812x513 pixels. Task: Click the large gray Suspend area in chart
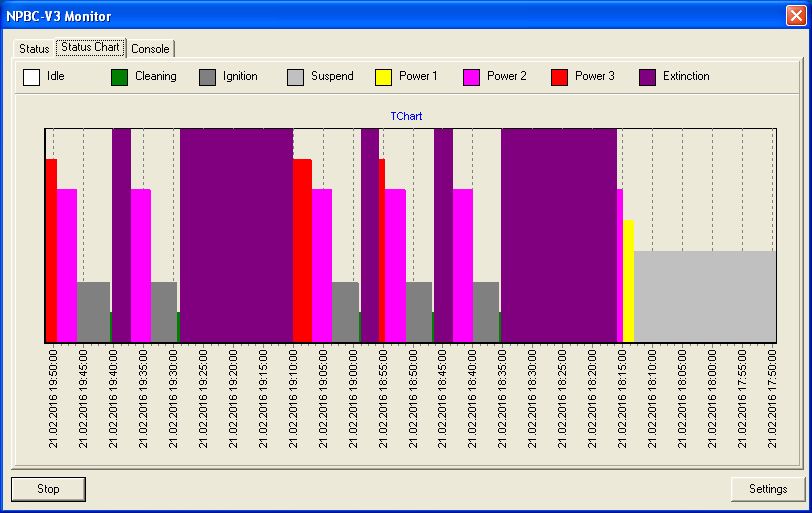click(704, 296)
